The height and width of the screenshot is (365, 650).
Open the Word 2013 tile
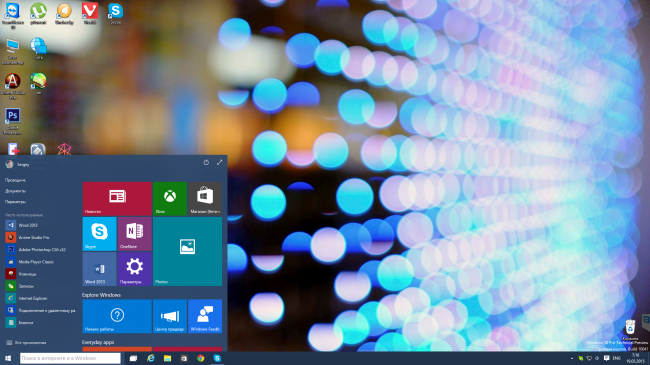99,269
